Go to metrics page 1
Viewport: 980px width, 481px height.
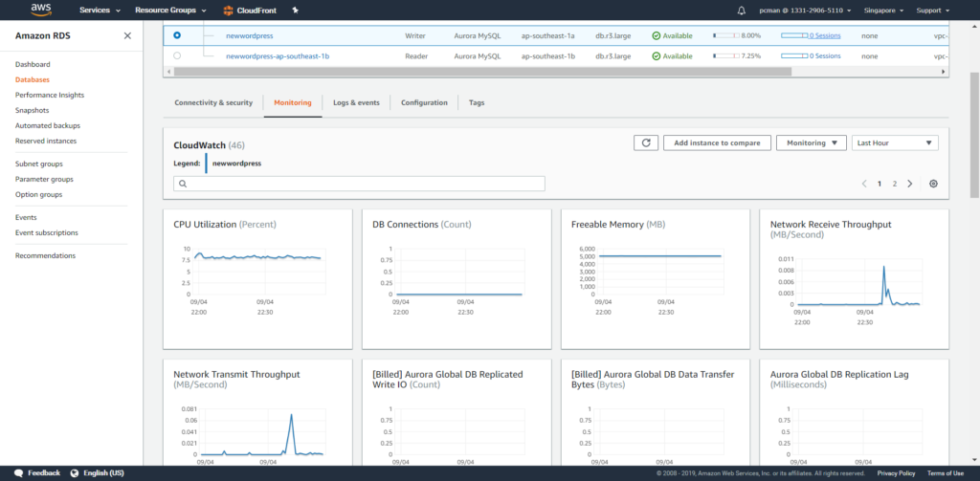coord(880,184)
